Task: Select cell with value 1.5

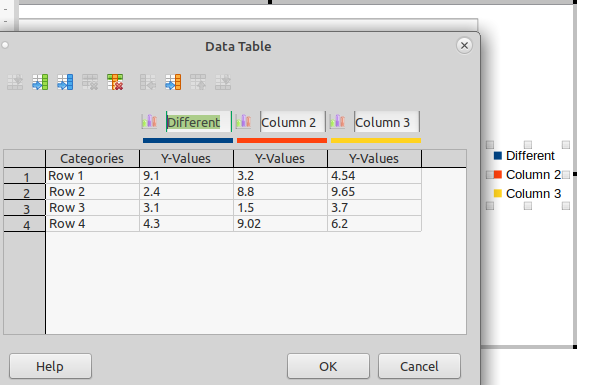Action: pyautogui.click(x=281, y=208)
